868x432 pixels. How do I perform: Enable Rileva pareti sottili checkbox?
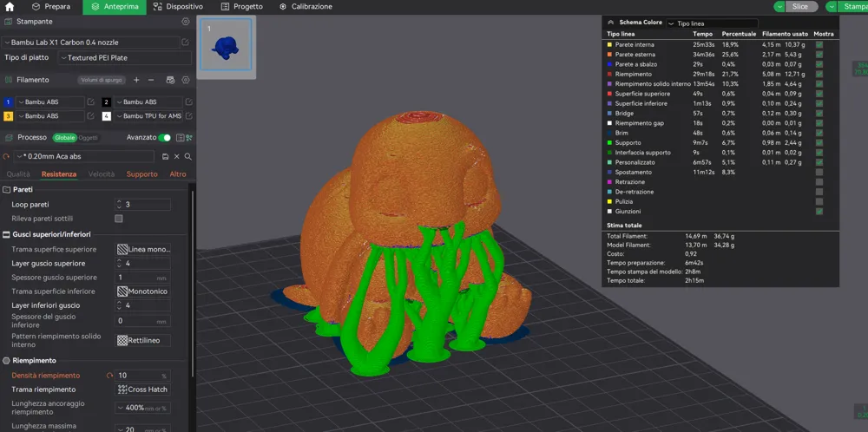[118, 219]
